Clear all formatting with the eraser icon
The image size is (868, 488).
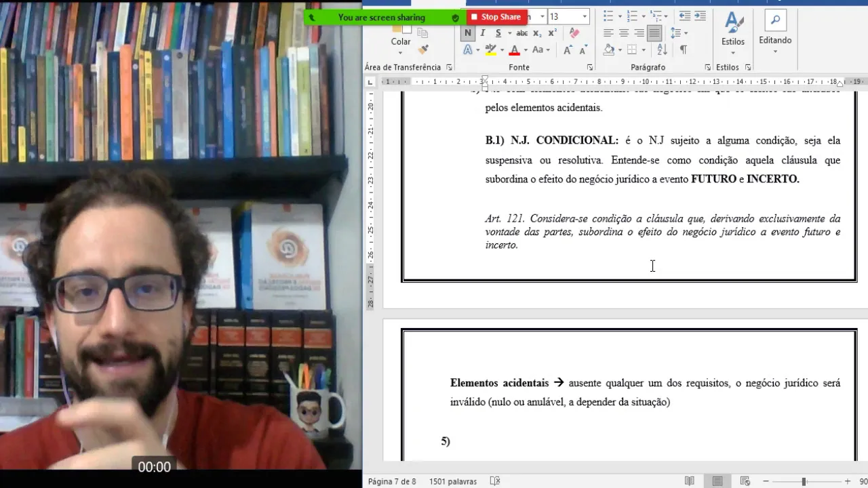574,33
